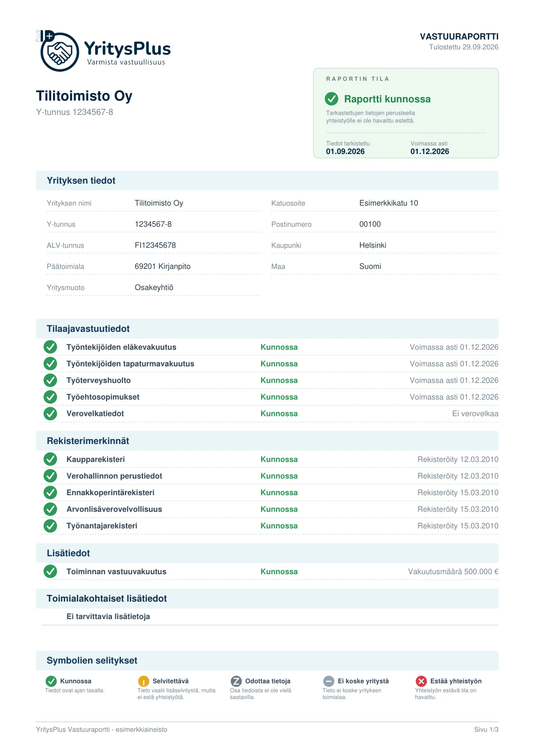Click the checked date 01.09.2026
Screen dimensions: 535x756
(x=345, y=151)
